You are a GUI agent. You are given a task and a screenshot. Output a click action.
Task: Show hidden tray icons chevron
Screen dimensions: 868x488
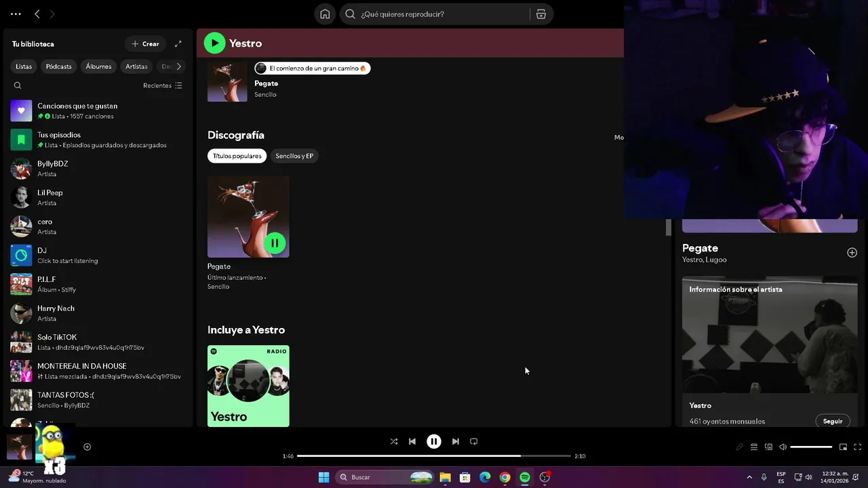click(x=749, y=477)
